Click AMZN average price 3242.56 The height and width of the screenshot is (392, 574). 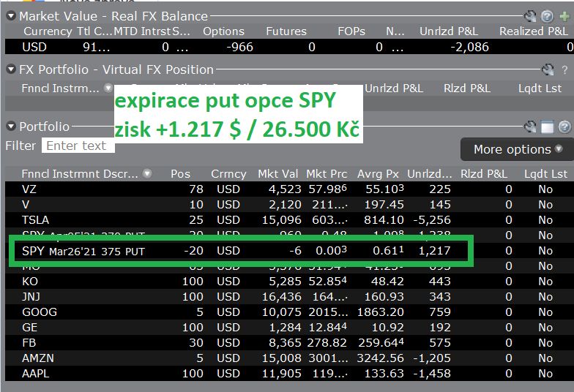[x=381, y=358]
